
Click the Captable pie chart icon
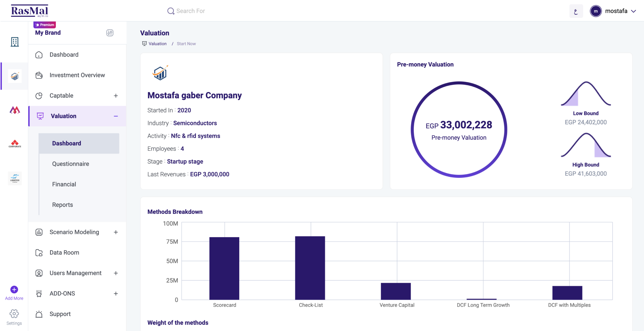click(x=39, y=96)
